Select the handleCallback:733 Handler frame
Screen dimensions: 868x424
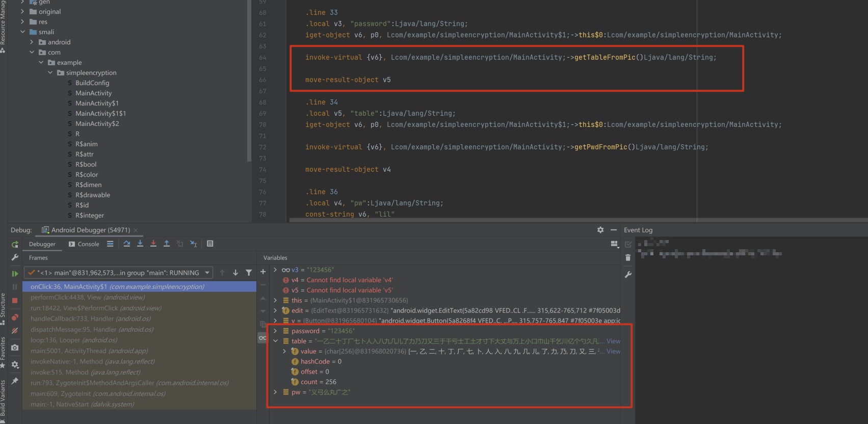pos(139,319)
